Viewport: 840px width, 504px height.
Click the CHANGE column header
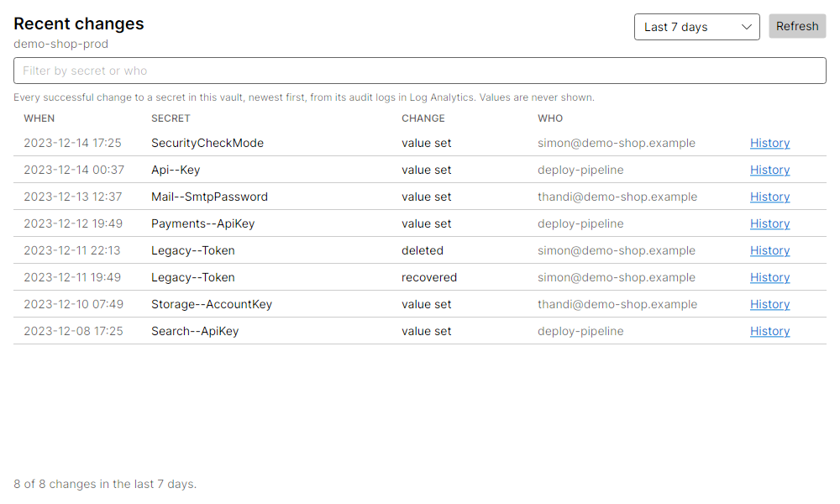coord(423,118)
